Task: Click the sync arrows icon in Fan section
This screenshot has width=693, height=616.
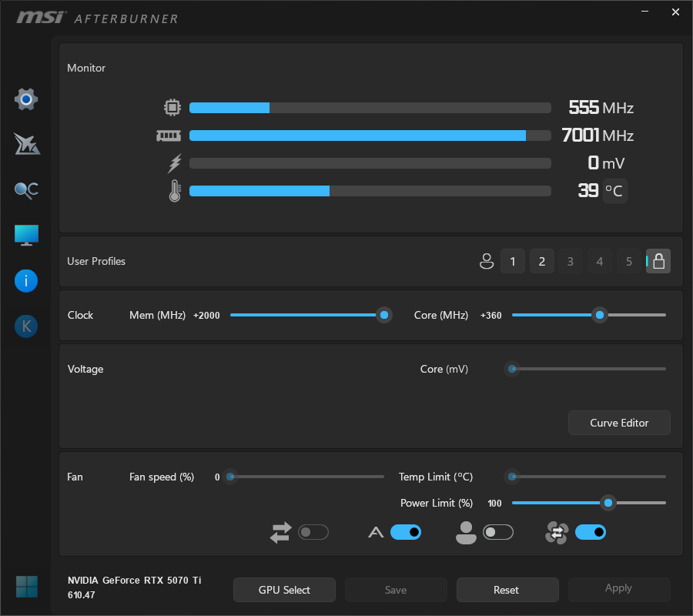Action: coord(280,533)
